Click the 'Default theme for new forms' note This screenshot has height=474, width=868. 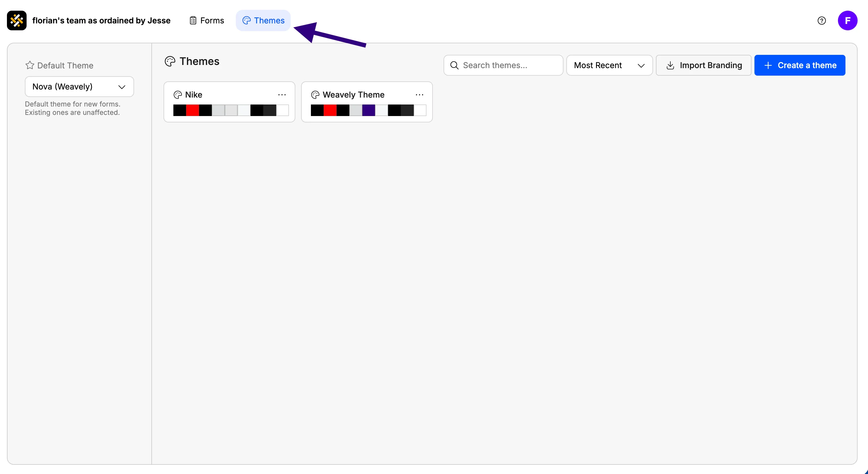(x=73, y=108)
